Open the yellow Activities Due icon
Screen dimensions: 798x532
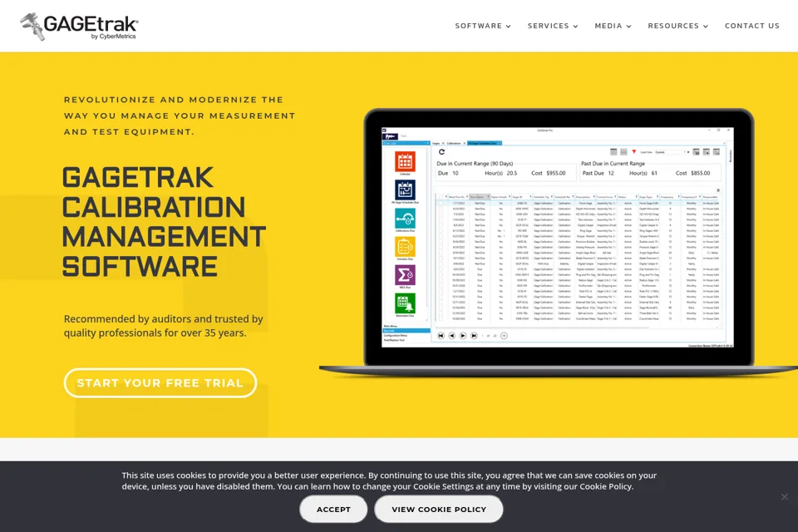[405, 247]
